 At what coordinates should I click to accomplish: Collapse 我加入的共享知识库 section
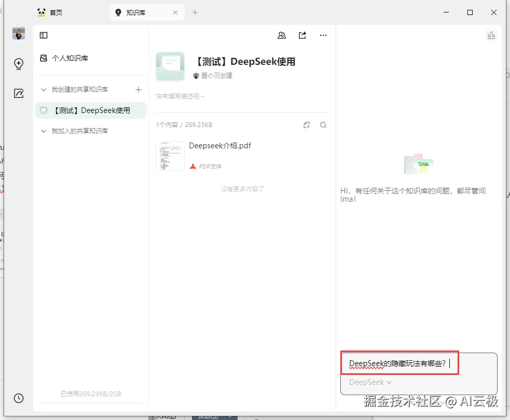43,131
